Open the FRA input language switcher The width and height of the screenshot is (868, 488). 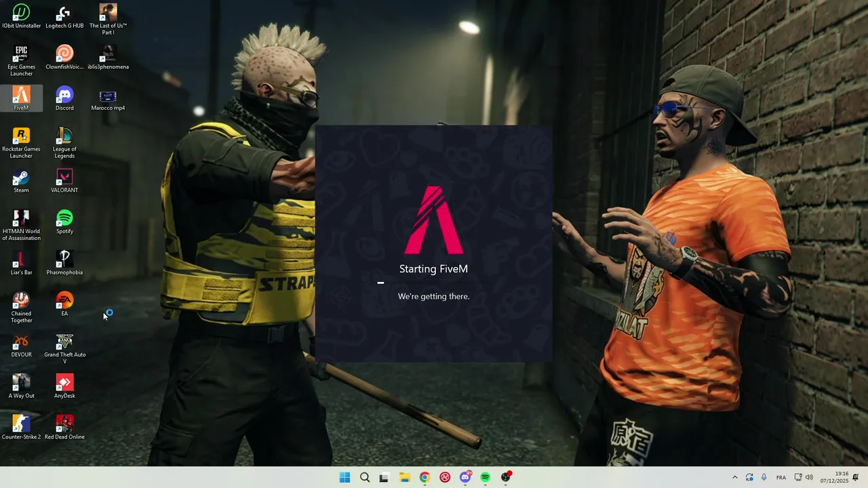781,477
